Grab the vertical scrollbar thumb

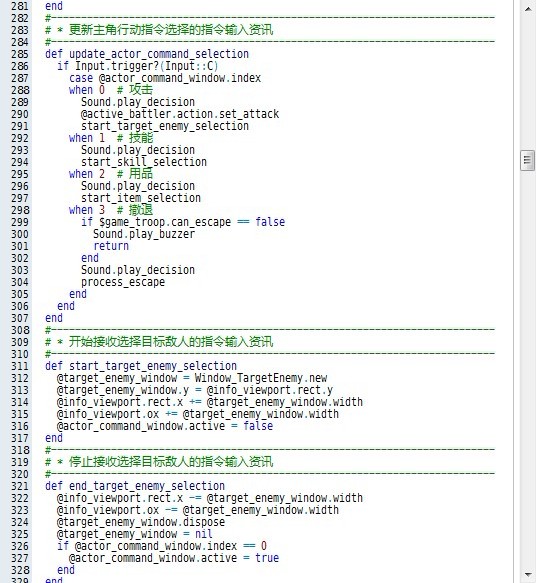(527, 160)
